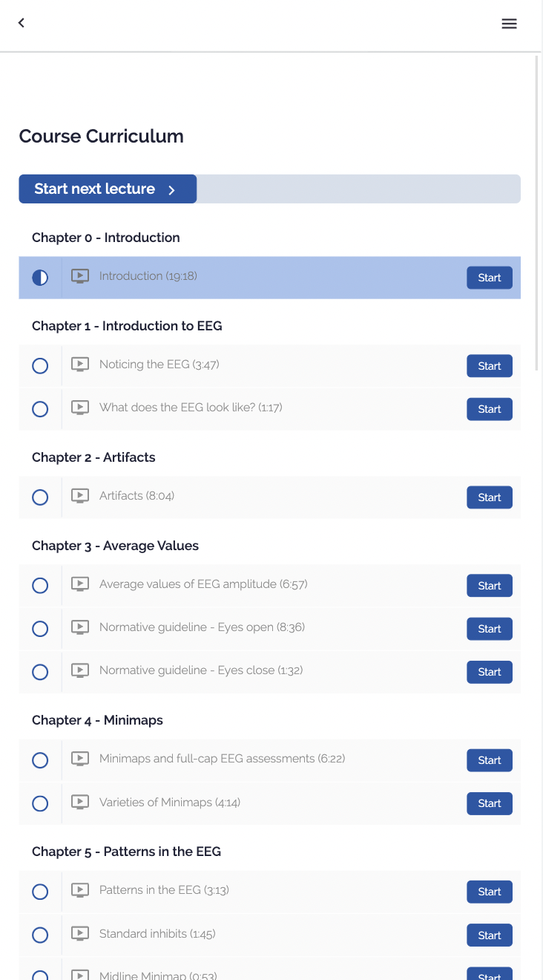
Task: Click video icon beside Noticing the EEG
Action: click(x=80, y=365)
